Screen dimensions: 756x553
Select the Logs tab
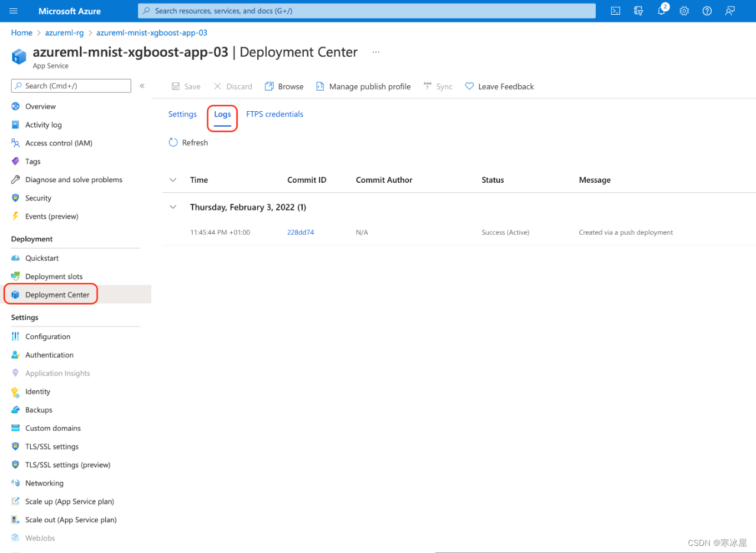222,114
